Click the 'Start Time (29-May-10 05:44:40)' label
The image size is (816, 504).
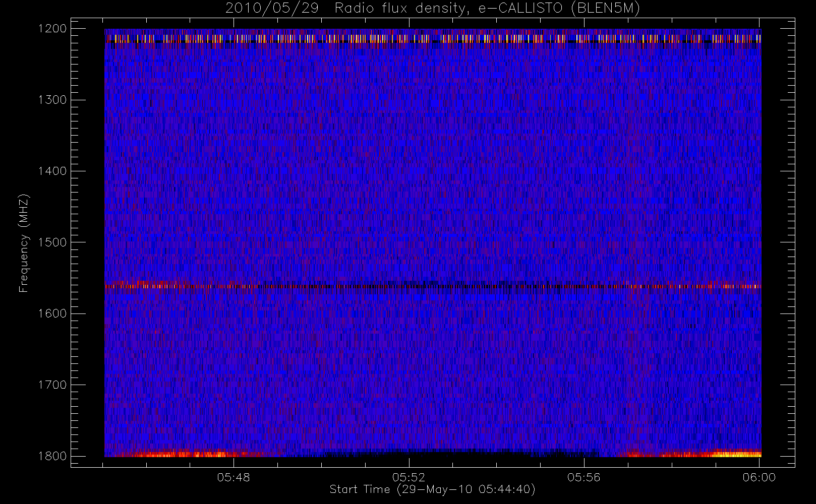(x=433, y=489)
